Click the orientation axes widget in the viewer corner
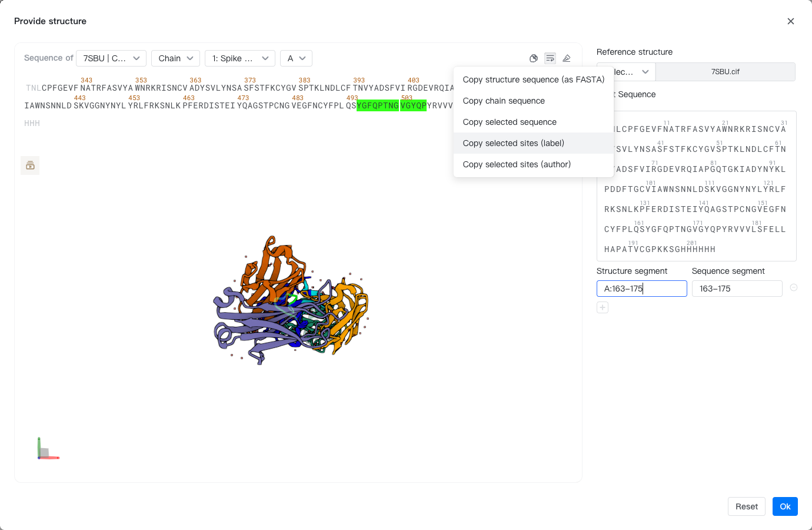 coord(48,448)
